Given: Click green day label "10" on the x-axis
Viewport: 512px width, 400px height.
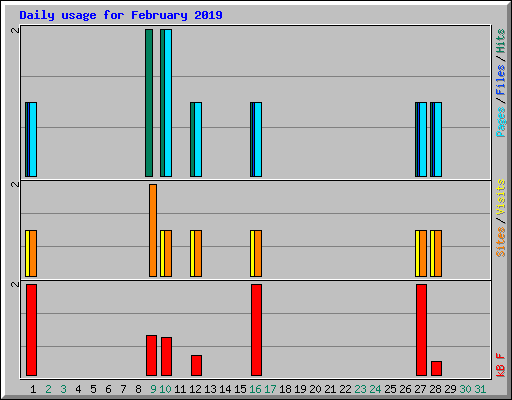Looking at the screenshot, I should point(165,389).
